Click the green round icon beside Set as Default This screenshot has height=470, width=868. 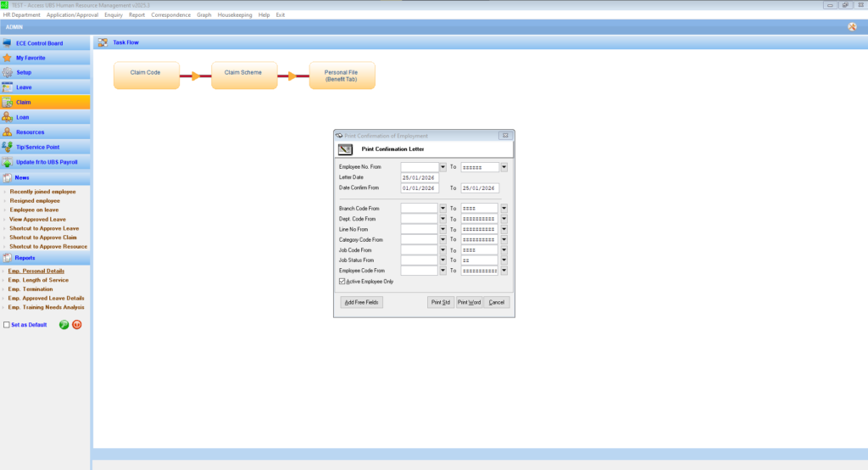pyautogui.click(x=64, y=324)
